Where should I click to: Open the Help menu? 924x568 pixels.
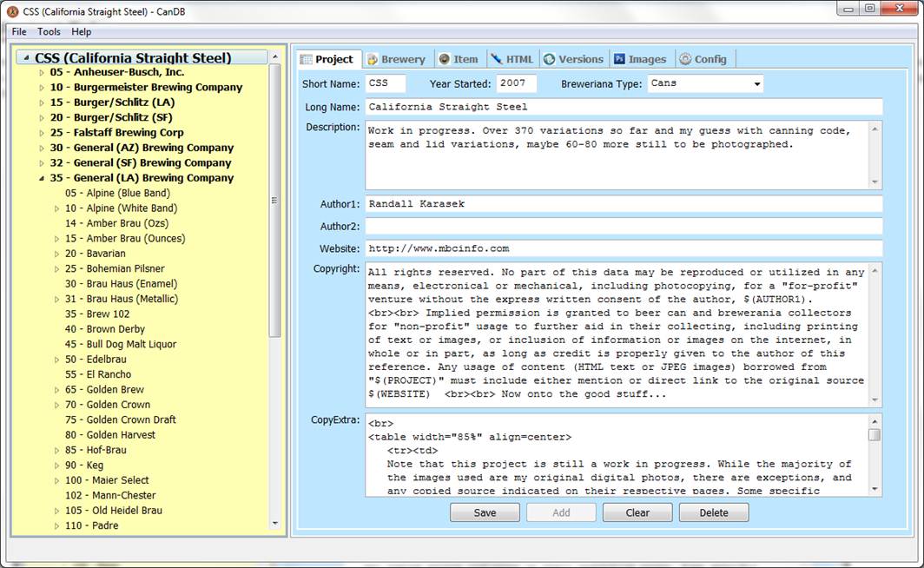[82, 32]
